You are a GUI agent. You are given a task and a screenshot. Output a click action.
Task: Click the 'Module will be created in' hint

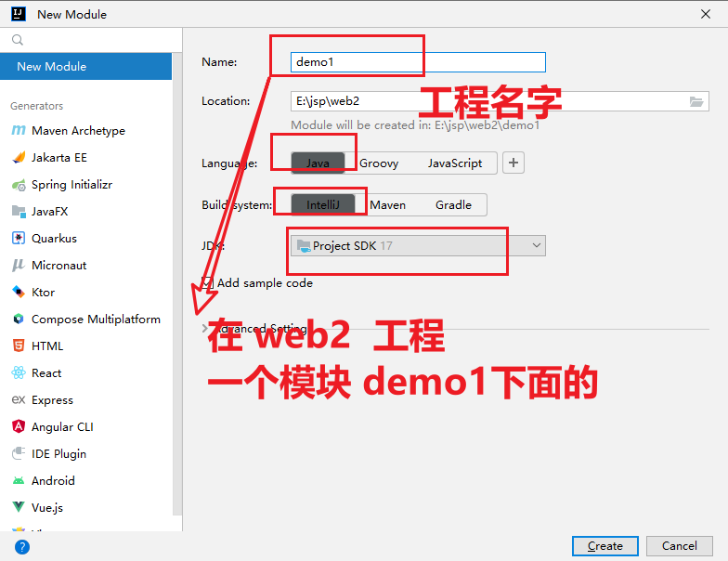click(415, 125)
